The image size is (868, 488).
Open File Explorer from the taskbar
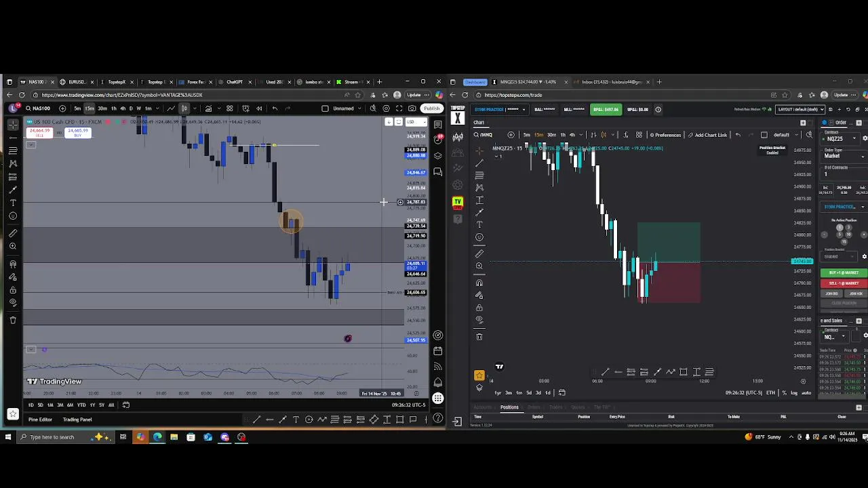tap(174, 437)
